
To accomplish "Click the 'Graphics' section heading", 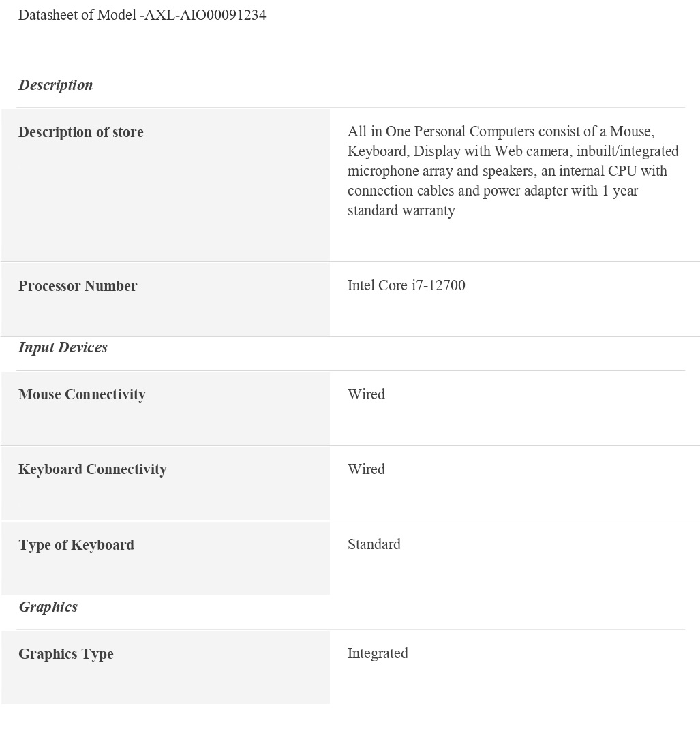I will coord(48,607).
